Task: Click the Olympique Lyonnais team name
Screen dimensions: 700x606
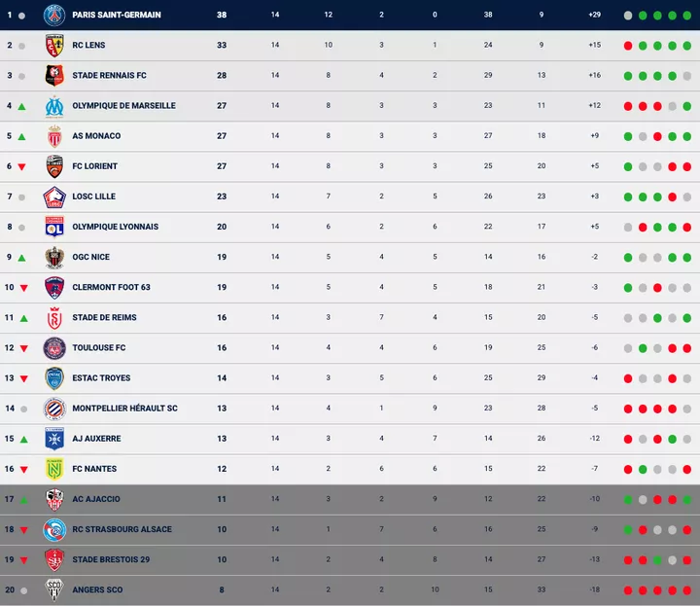Action: coord(115,227)
